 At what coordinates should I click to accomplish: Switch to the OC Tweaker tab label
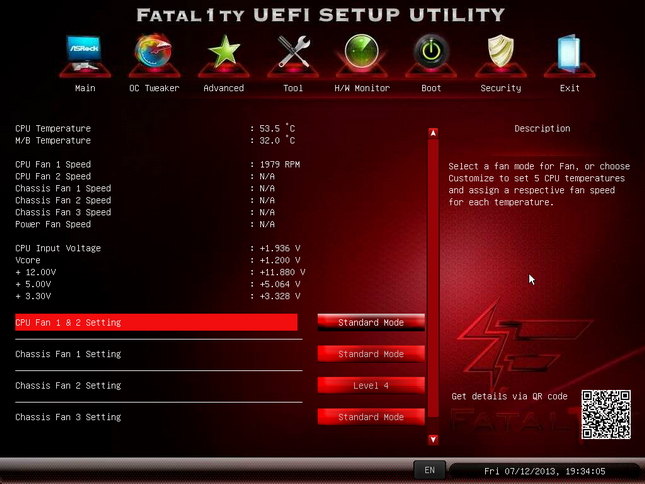tap(154, 88)
